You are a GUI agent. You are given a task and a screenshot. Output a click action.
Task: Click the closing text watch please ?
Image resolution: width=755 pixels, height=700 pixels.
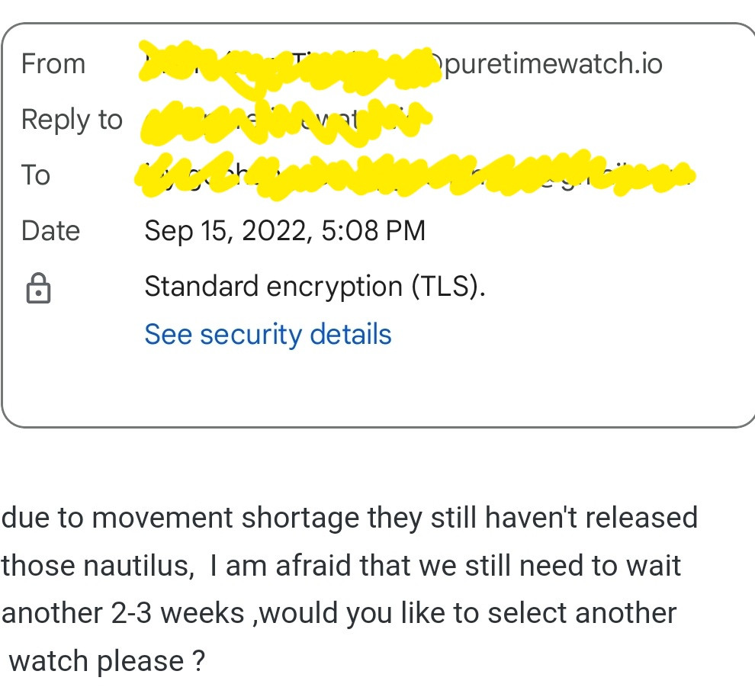(x=108, y=661)
